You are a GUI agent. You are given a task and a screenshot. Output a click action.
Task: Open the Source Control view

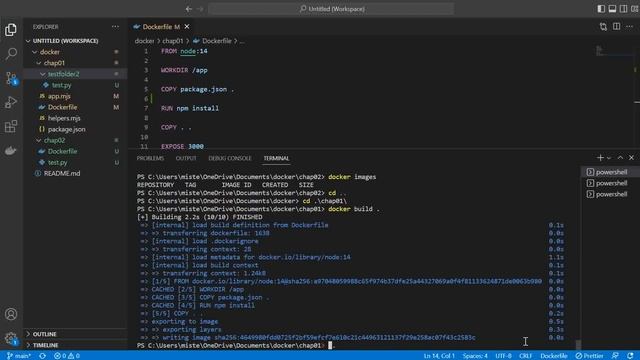point(11,78)
